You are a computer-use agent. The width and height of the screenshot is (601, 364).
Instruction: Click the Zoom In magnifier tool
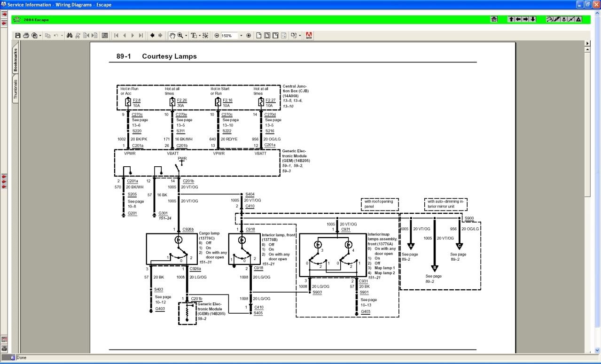(180, 35)
